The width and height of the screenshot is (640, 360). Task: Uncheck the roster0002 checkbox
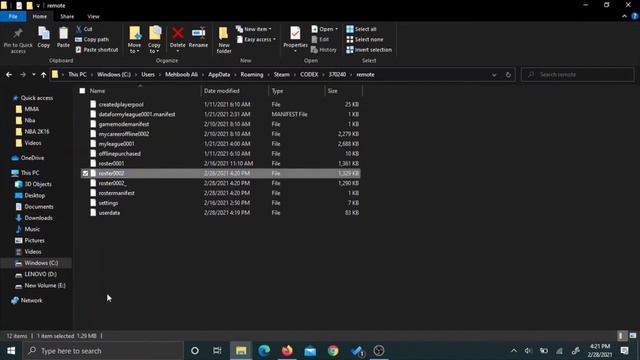pyautogui.click(x=85, y=173)
